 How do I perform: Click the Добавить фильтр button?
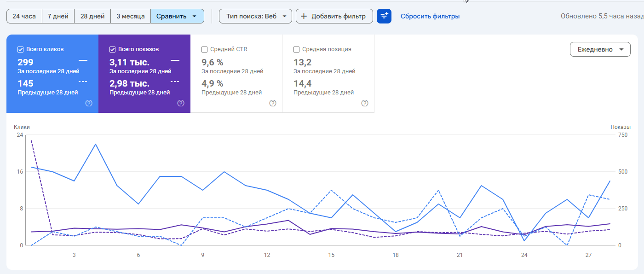334,16
